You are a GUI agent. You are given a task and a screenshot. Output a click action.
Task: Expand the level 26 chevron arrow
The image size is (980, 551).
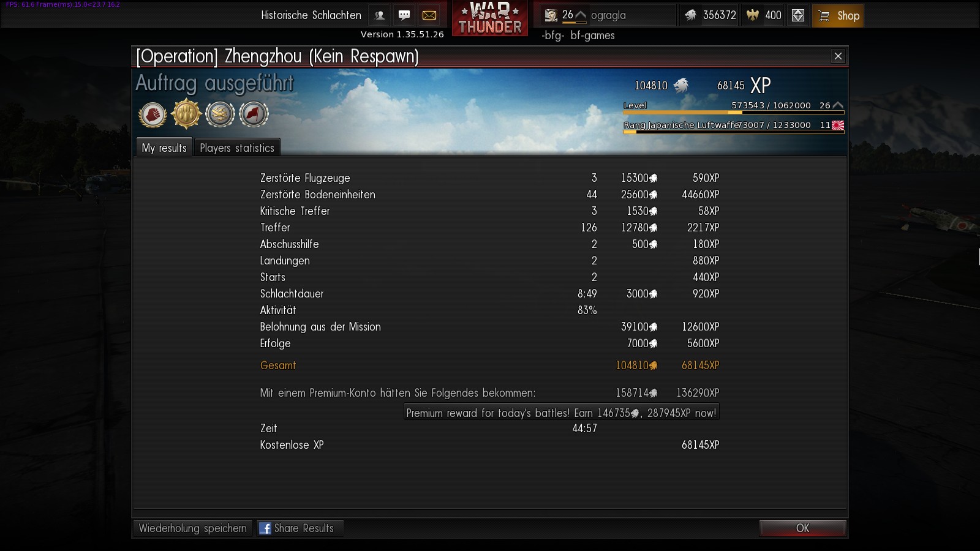580,15
